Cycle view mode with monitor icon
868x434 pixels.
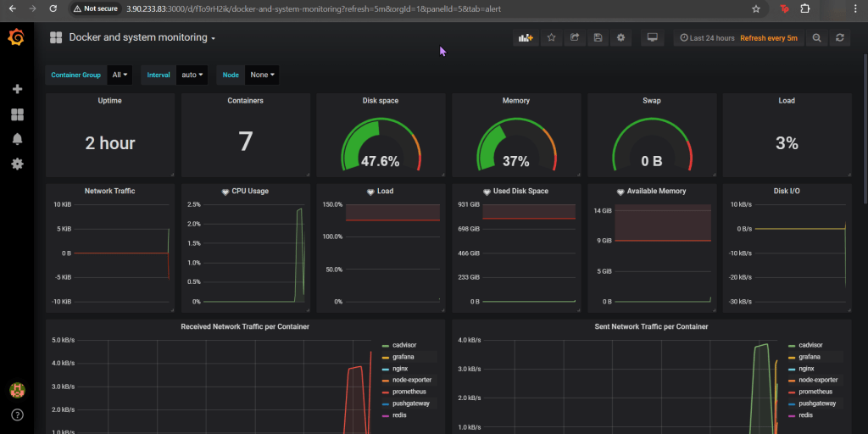pos(652,37)
